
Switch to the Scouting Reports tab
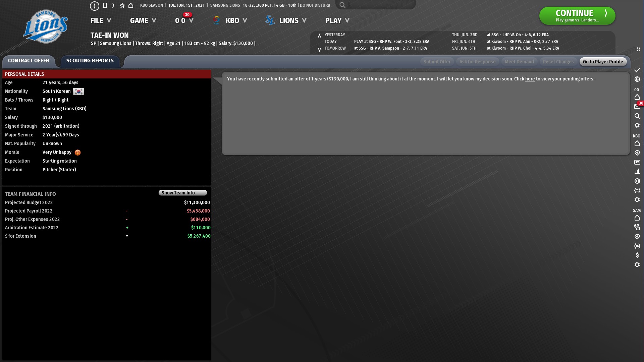(90, 61)
